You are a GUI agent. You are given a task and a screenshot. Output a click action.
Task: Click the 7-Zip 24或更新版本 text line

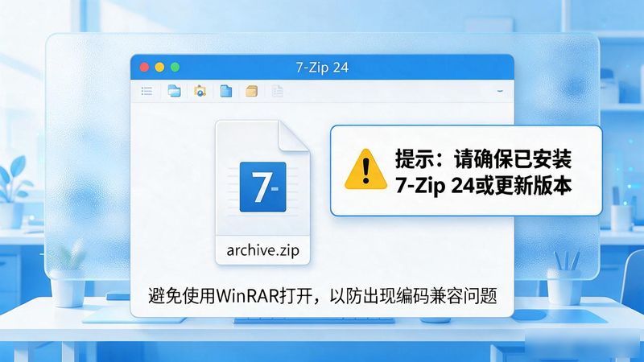pyautogui.click(x=484, y=186)
